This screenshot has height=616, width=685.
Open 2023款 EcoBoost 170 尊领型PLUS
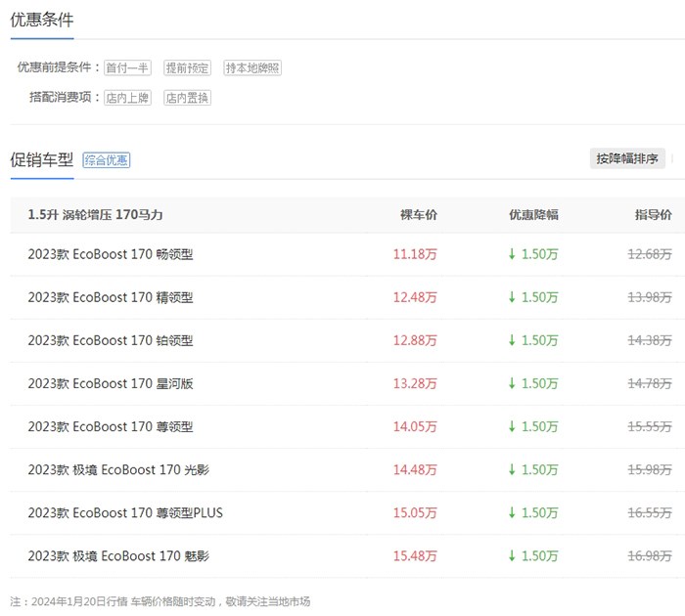pos(125,512)
